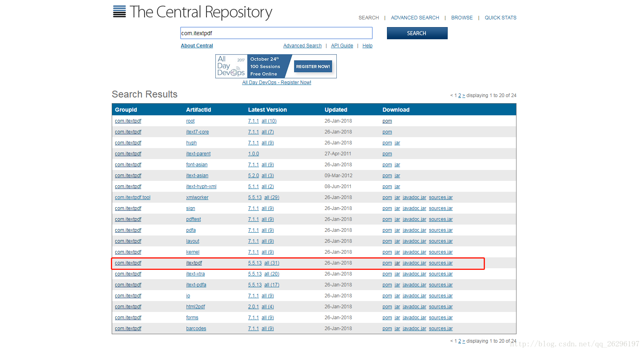Viewport: 644px width, 352px height.
Task: Open the kernel artifact link
Action: pos(193,252)
